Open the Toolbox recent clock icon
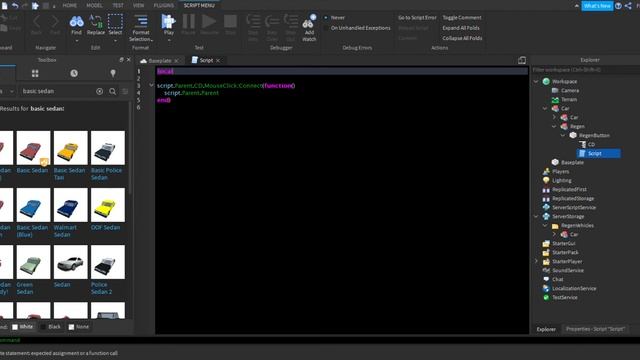The height and width of the screenshot is (360, 640). pyautogui.click(x=74, y=73)
